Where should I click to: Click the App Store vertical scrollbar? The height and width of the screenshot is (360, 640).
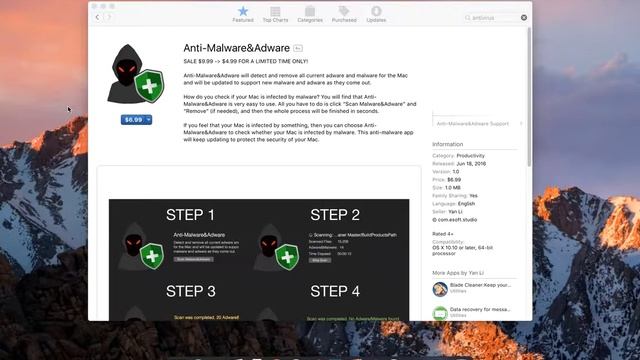point(529,97)
